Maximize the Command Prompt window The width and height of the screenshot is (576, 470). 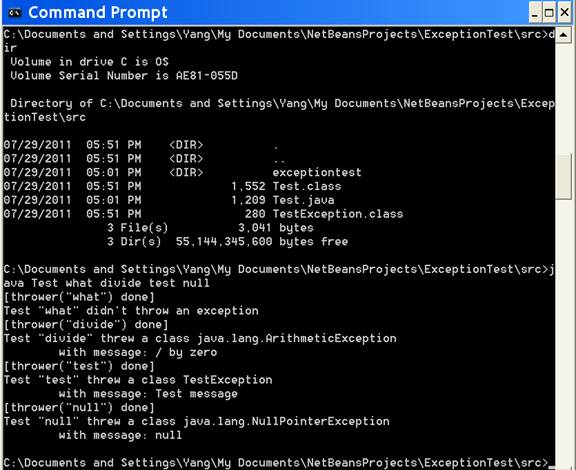(549, 13)
